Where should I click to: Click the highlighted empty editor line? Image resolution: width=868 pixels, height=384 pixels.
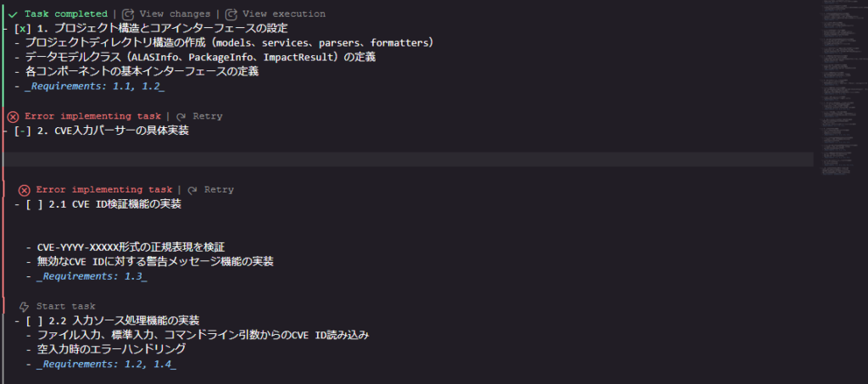pyautogui.click(x=407, y=160)
